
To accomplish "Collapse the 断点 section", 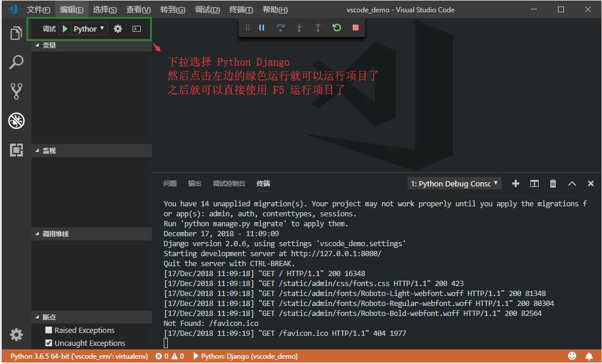I will pyautogui.click(x=92, y=317).
